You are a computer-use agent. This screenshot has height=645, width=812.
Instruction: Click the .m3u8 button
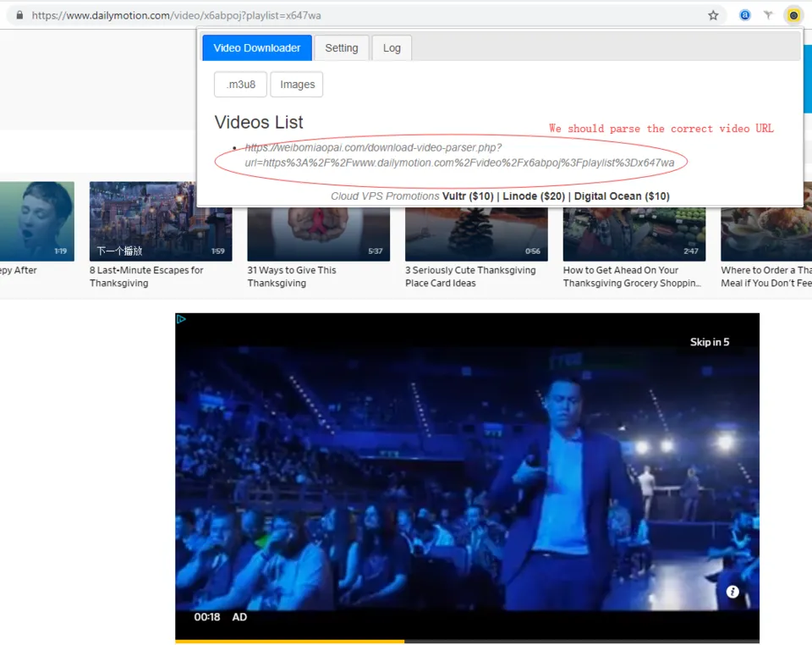240,85
